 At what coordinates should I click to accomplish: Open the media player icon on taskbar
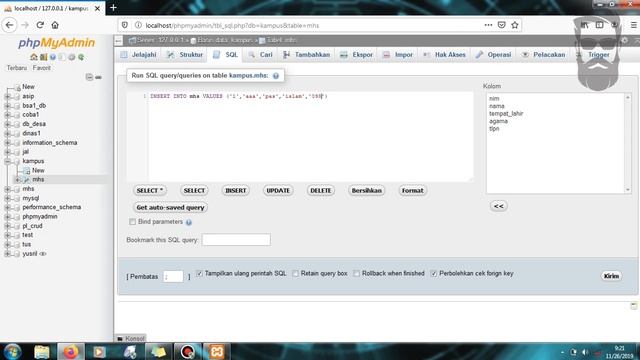99,351
